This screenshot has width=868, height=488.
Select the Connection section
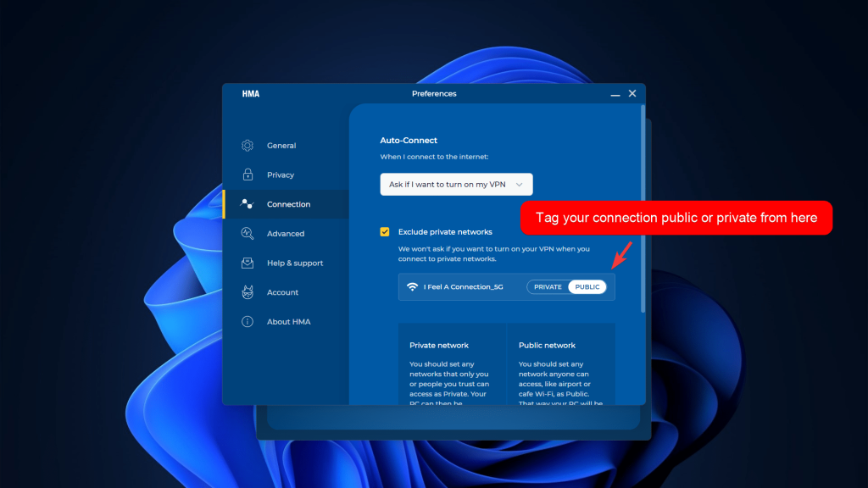(287, 204)
